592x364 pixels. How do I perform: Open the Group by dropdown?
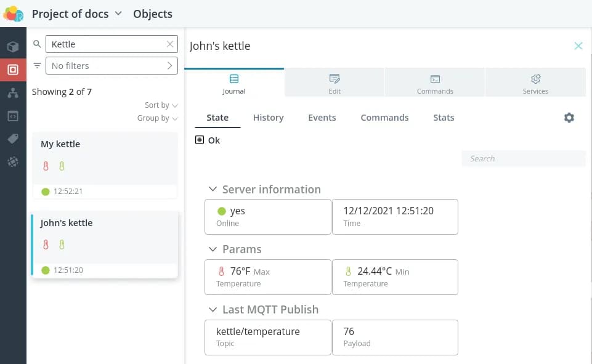point(158,118)
